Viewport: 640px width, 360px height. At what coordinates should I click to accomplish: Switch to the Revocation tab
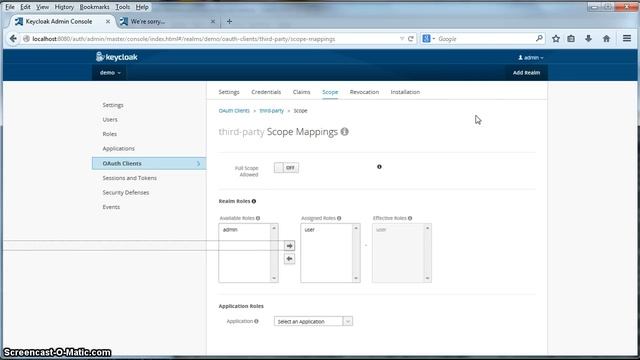pos(364,92)
